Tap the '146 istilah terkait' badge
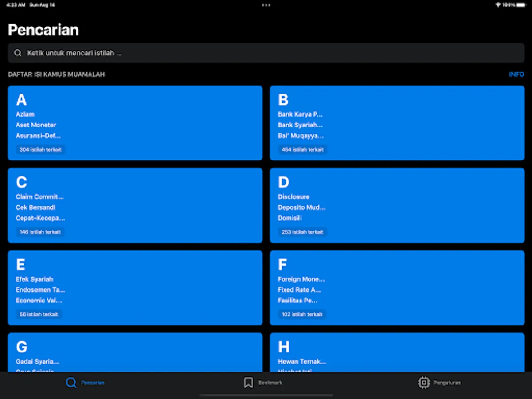The image size is (532, 399). click(x=40, y=232)
